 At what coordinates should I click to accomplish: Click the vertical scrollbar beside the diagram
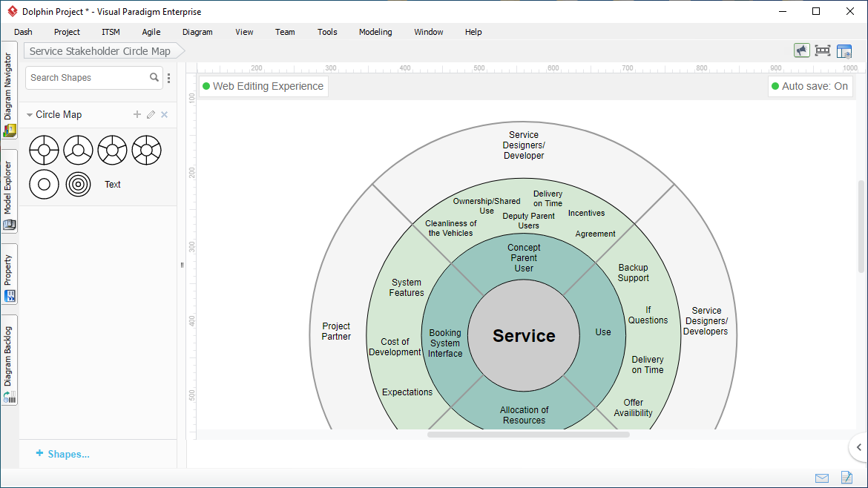tap(861, 227)
